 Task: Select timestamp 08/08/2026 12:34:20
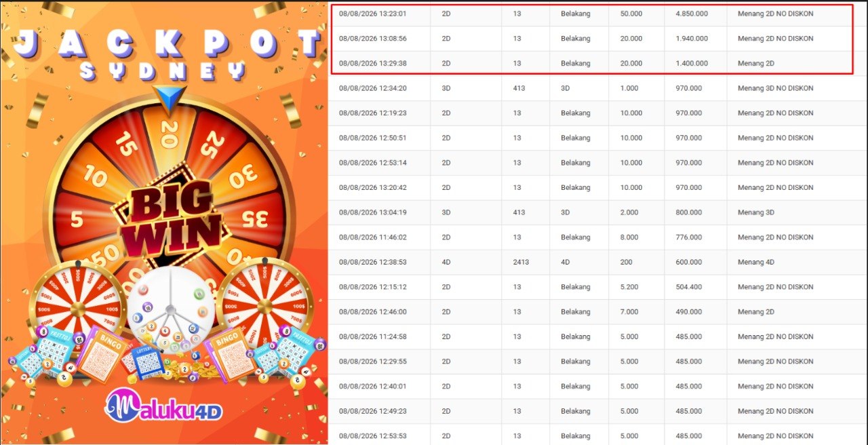[x=372, y=88]
